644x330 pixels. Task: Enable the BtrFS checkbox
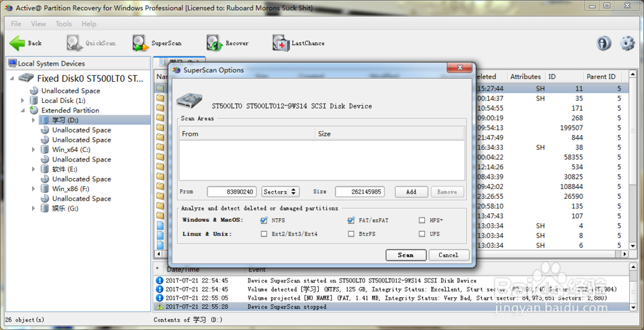pos(351,234)
